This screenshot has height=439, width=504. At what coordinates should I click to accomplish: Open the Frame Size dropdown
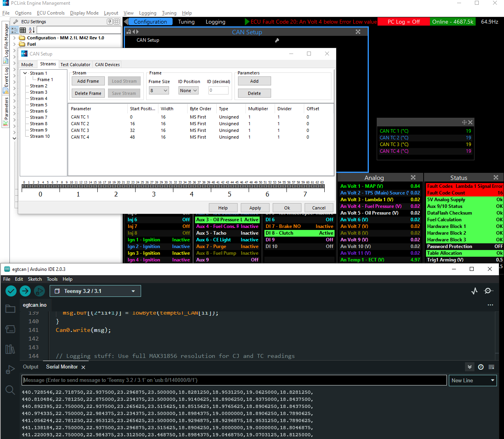(159, 91)
